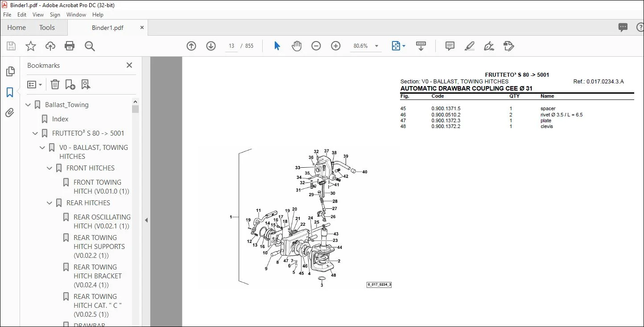This screenshot has height=327, width=644.
Task: Go to the previous page arrow
Action: point(191,46)
